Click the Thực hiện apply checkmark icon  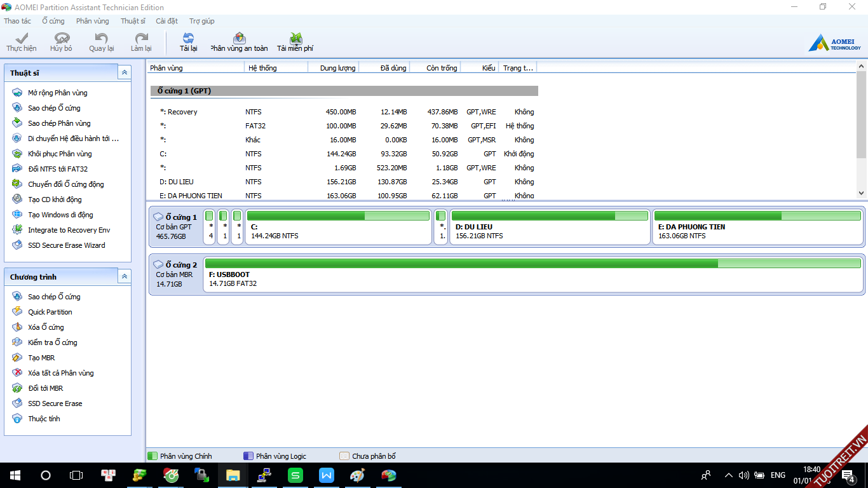(21, 39)
